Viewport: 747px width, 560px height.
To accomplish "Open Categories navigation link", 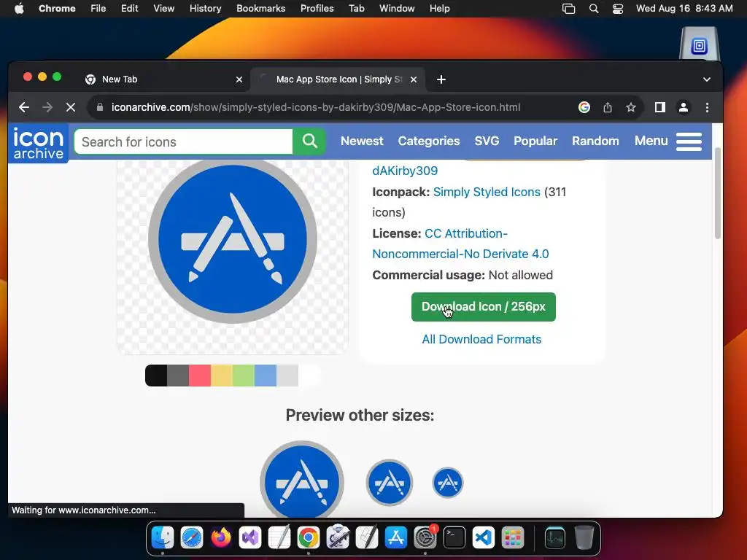I will [x=429, y=141].
